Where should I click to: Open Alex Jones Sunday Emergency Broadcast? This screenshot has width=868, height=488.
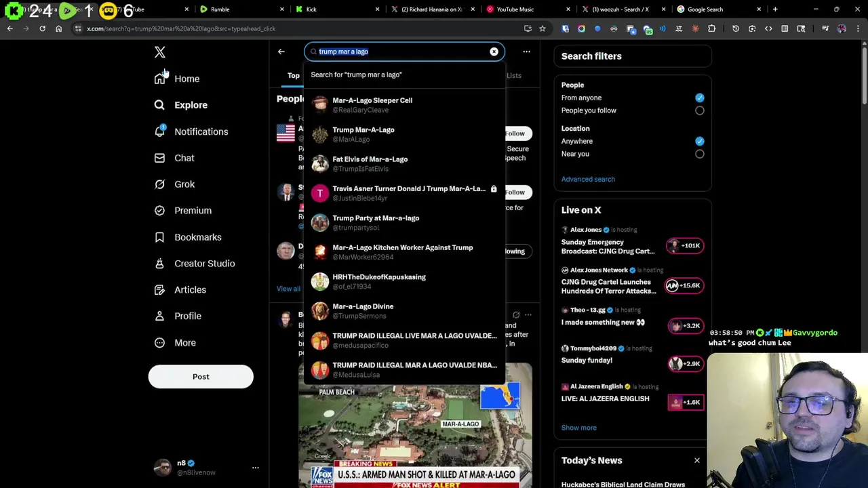point(632,241)
